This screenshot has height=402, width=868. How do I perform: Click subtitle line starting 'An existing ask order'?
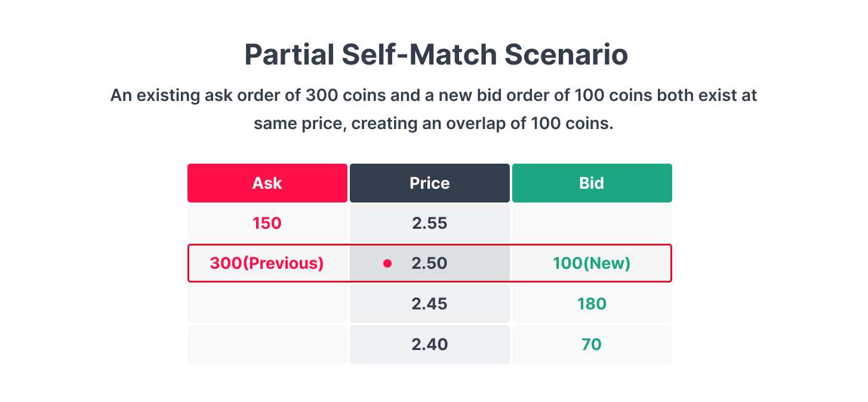pos(433,96)
